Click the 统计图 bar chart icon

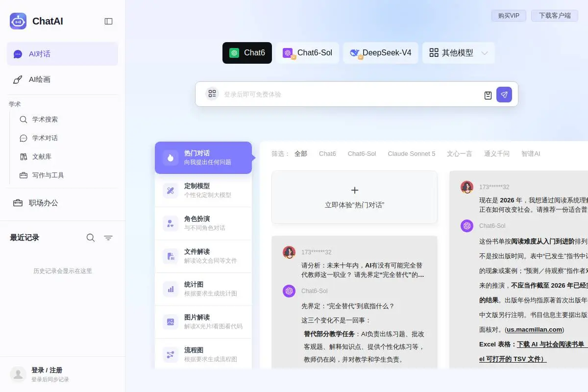click(171, 289)
